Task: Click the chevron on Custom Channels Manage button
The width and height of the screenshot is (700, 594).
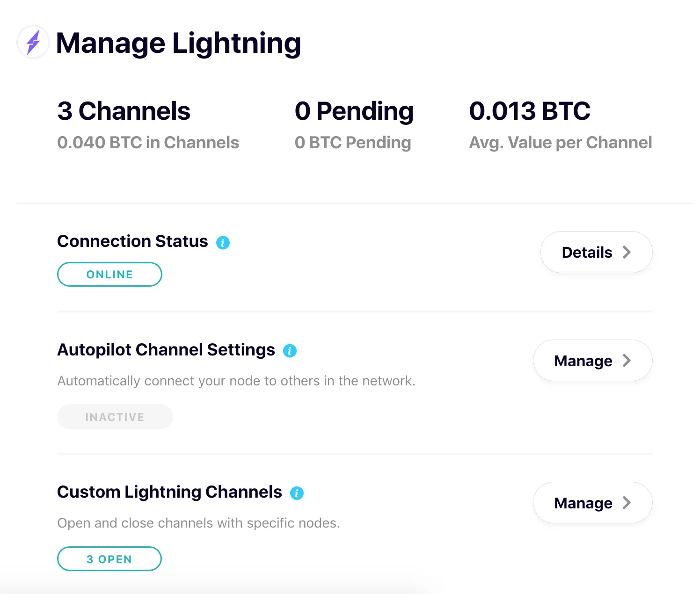Action: (x=627, y=503)
